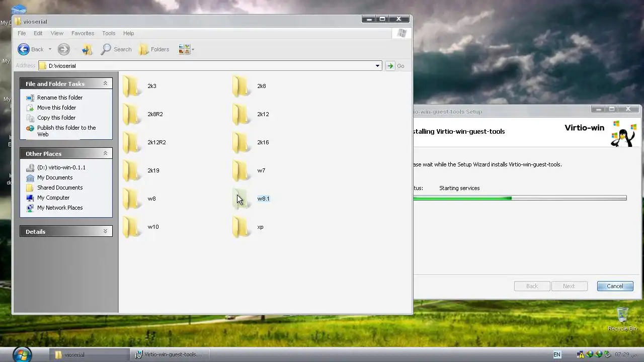Viewport: 644px width, 362px height.
Task: Click the Windows flag throbber icon
Action: pyautogui.click(x=401, y=33)
